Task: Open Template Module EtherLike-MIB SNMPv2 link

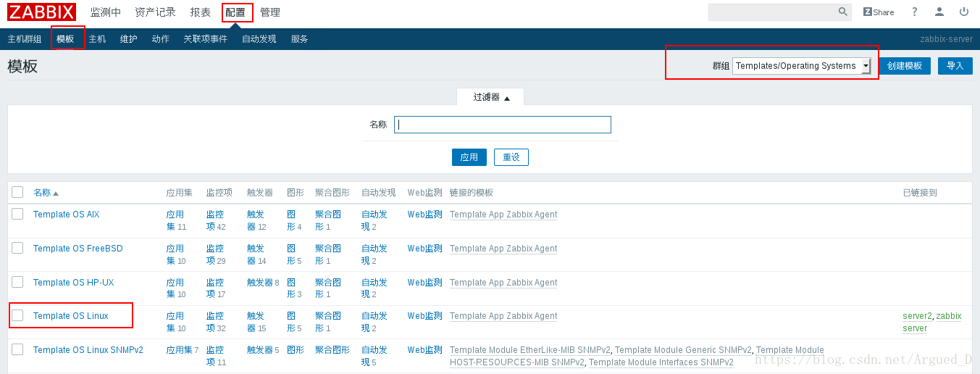Action: [x=530, y=350]
